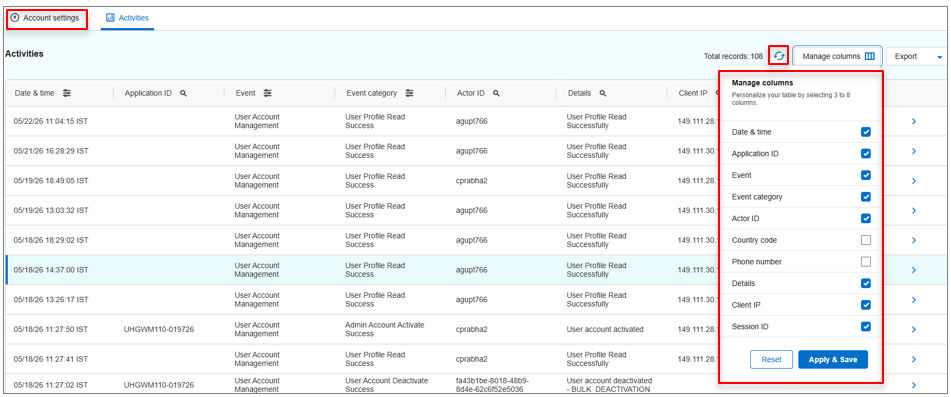
Task: Click the Activities tab table icon
Action: (110, 18)
